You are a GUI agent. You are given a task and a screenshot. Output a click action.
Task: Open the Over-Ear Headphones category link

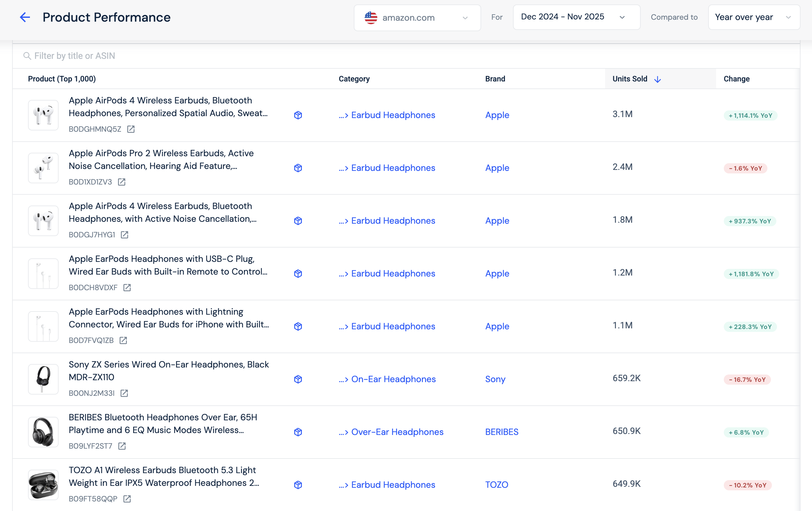point(391,432)
